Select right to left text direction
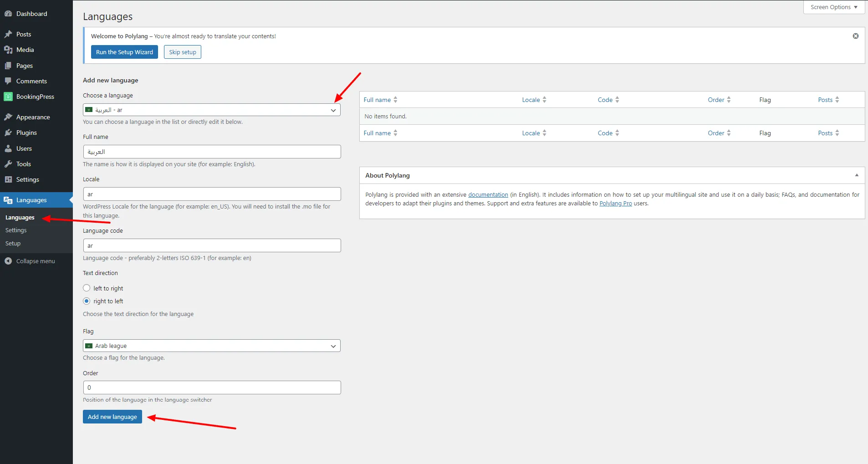 (87, 301)
